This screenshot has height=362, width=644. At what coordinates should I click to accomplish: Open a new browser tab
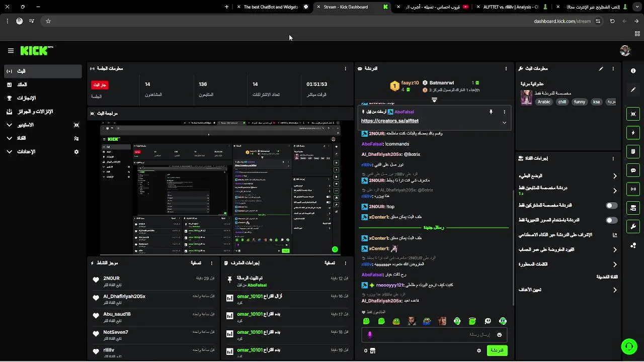(x=226, y=7)
